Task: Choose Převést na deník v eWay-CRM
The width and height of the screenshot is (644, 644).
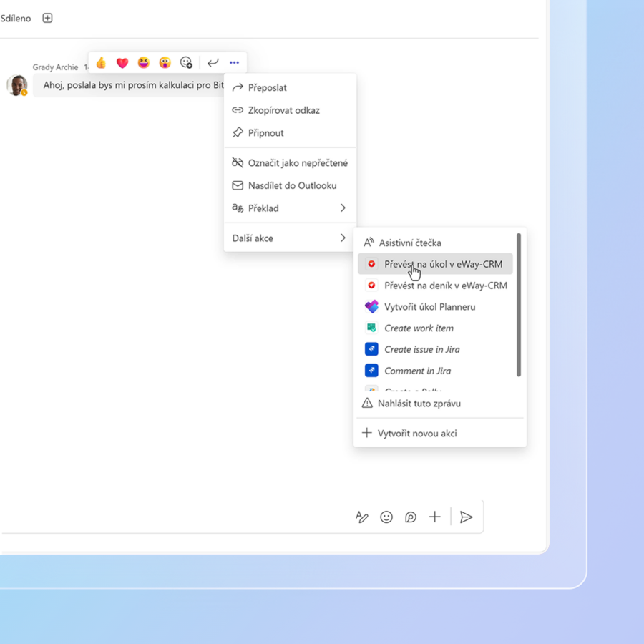Action: click(x=435, y=286)
